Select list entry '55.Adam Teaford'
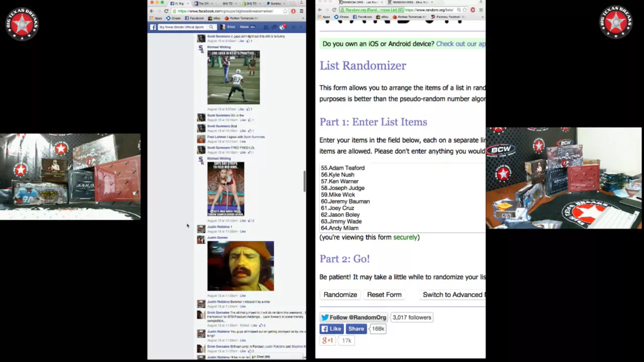This screenshot has height=362, width=644. (x=343, y=168)
